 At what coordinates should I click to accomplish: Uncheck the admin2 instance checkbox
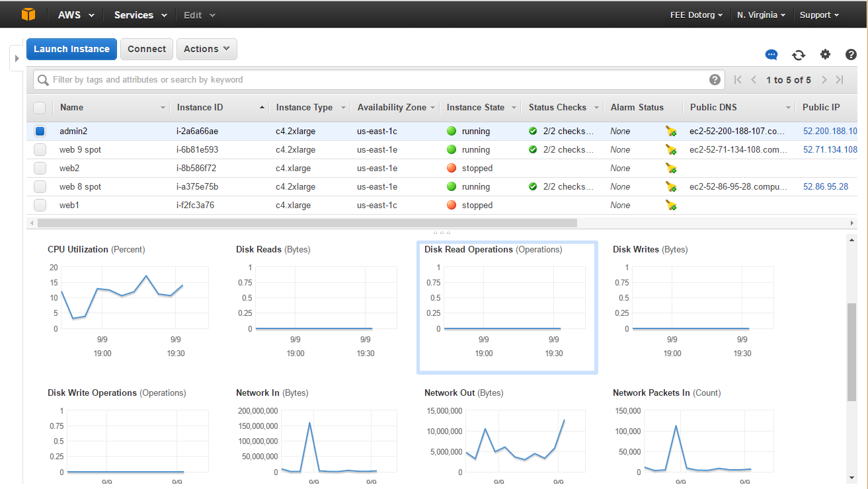click(40, 132)
